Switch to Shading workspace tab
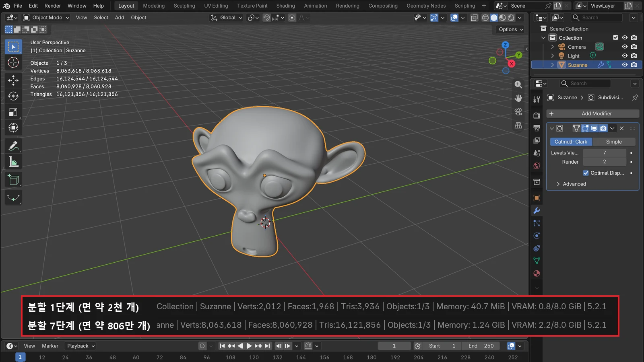Screen dimensions: 644x362 (285, 6)
